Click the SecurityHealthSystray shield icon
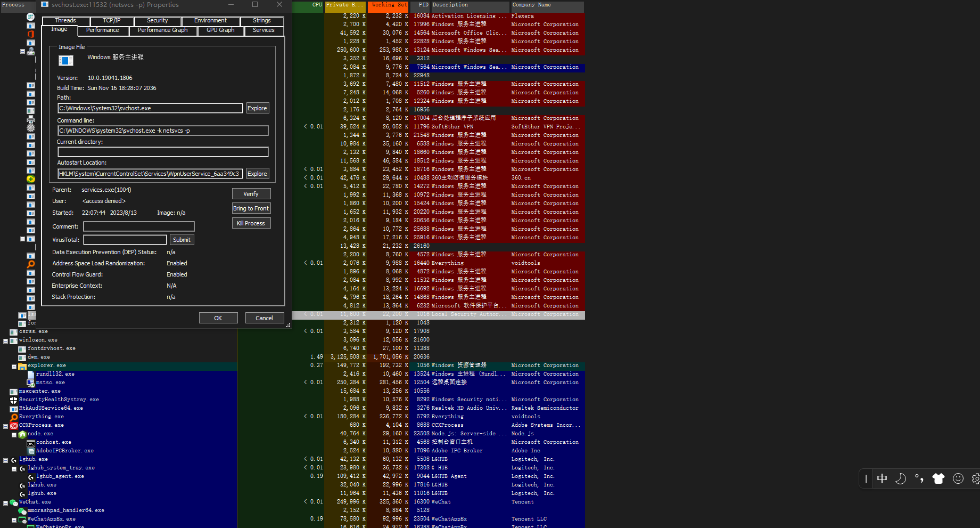This screenshot has width=980, height=528. coord(13,399)
